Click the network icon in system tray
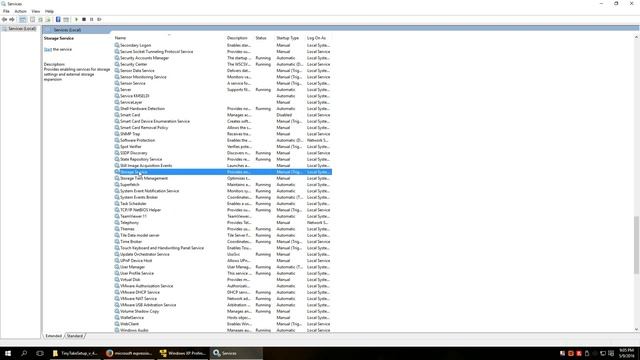Screen dimensions: 640x360 tap(603, 353)
